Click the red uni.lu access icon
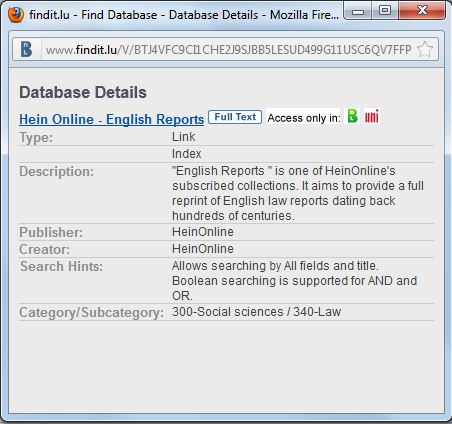The height and width of the screenshot is (424, 452). click(x=371, y=117)
